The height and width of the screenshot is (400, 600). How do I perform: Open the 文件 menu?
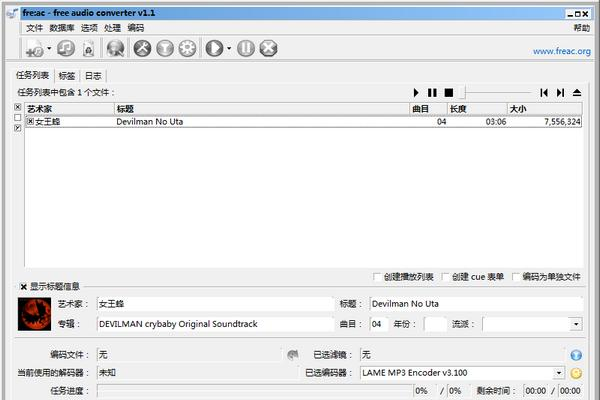(34, 28)
